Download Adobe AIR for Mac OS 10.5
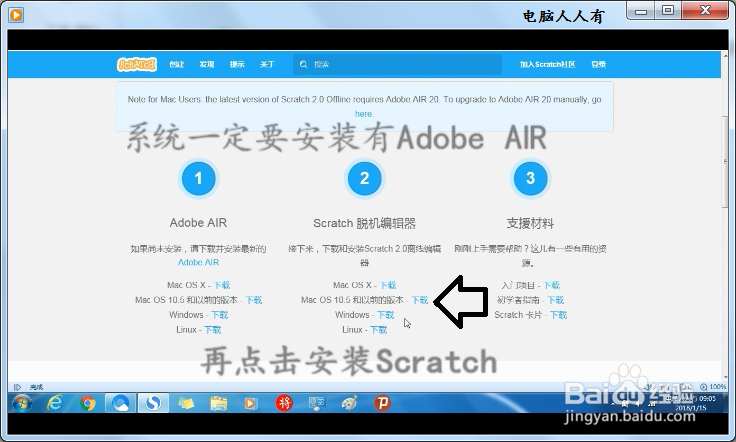The width and height of the screenshot is (736, 442). (253, 300)
